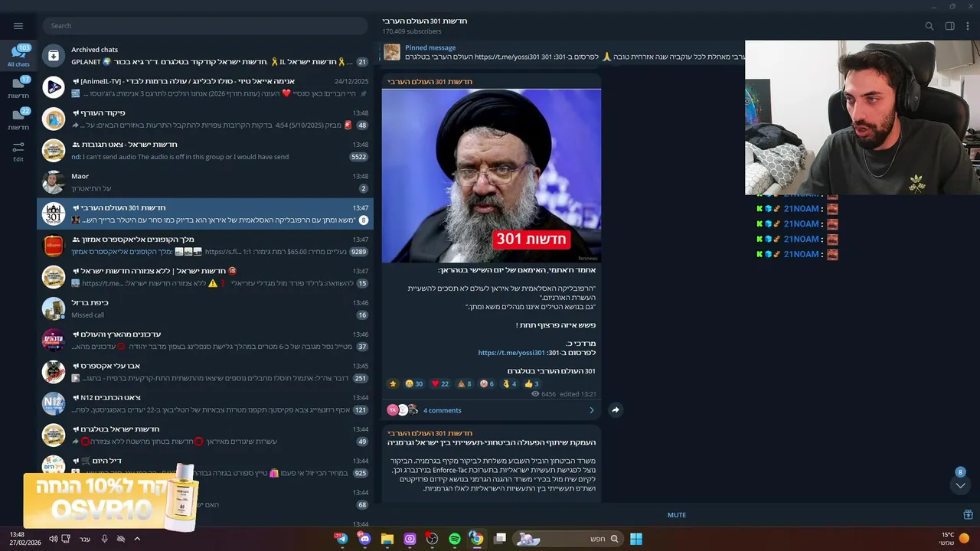Image resolution: width=980 pixels, height=551 pixels.
Task: Open the three-dot channel options menu
Action: pos(968,26)
